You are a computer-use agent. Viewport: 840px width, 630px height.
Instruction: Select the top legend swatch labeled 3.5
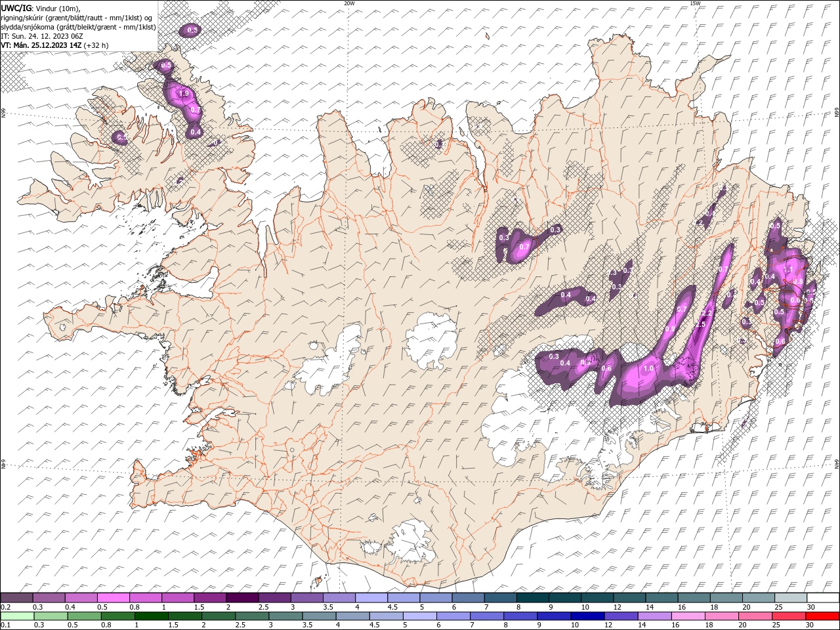(339, 598)
